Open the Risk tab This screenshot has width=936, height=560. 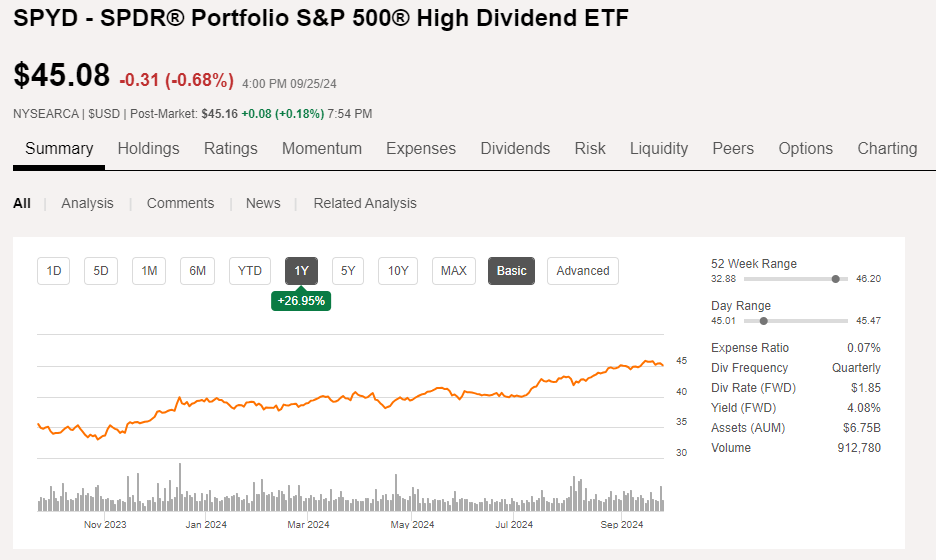click(x=590, y=149)
